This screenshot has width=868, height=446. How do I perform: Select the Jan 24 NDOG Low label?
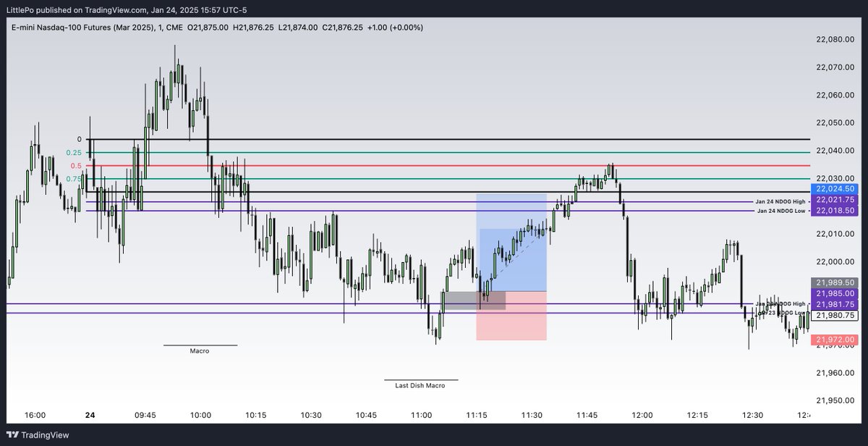pyautogui.click(x=780, y=211)
